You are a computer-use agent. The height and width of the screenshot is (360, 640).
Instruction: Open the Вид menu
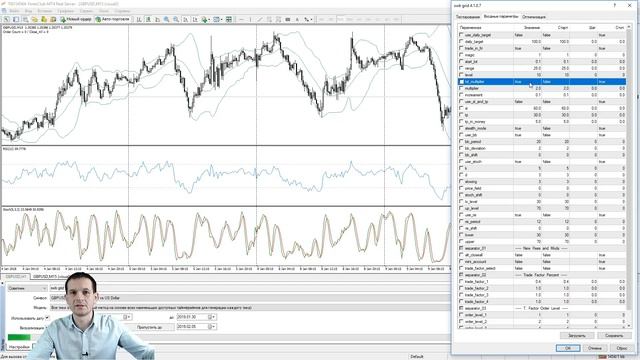(x=29, y=11)
